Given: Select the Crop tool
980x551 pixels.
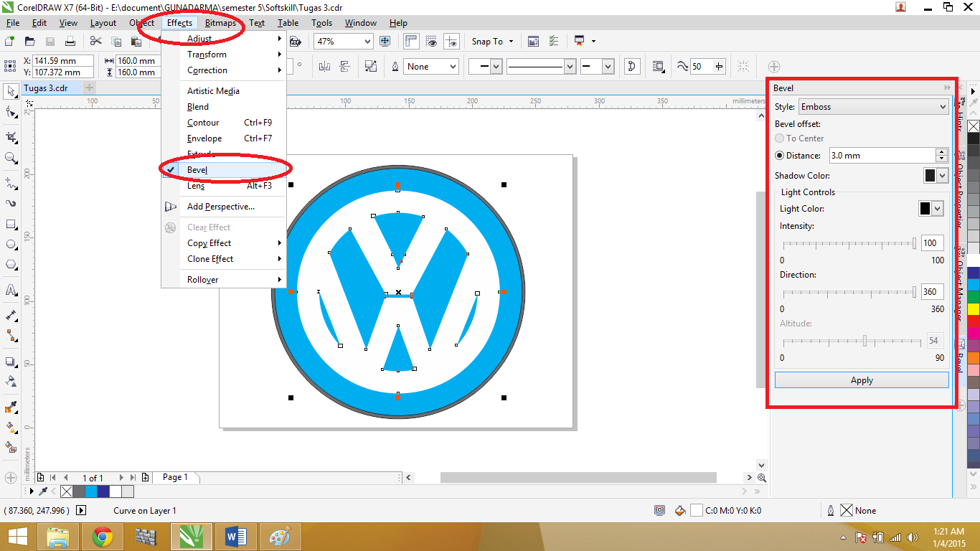Looking at the screenshot, I should click(11, 137).
